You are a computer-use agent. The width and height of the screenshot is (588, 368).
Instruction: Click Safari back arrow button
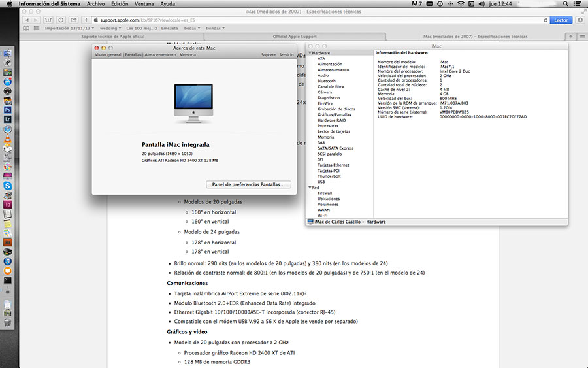click(27, 20)
